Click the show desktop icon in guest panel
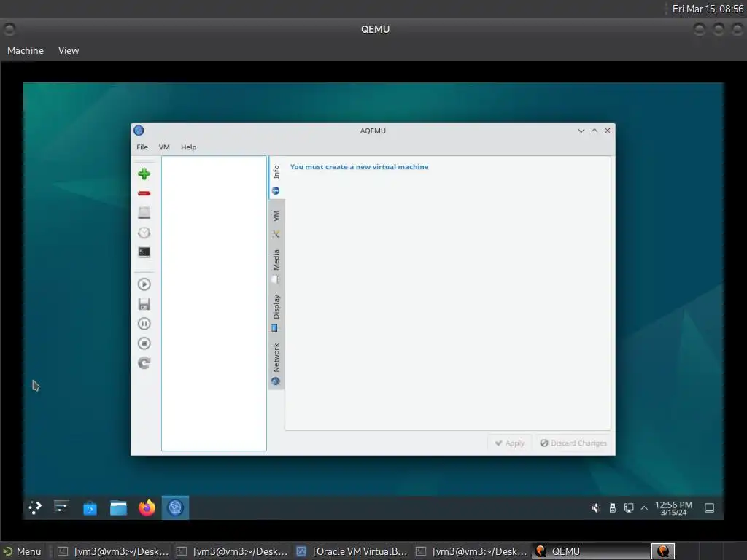This screenshot has width=747, height=560. pyautogui.click(x=709, y=508)
